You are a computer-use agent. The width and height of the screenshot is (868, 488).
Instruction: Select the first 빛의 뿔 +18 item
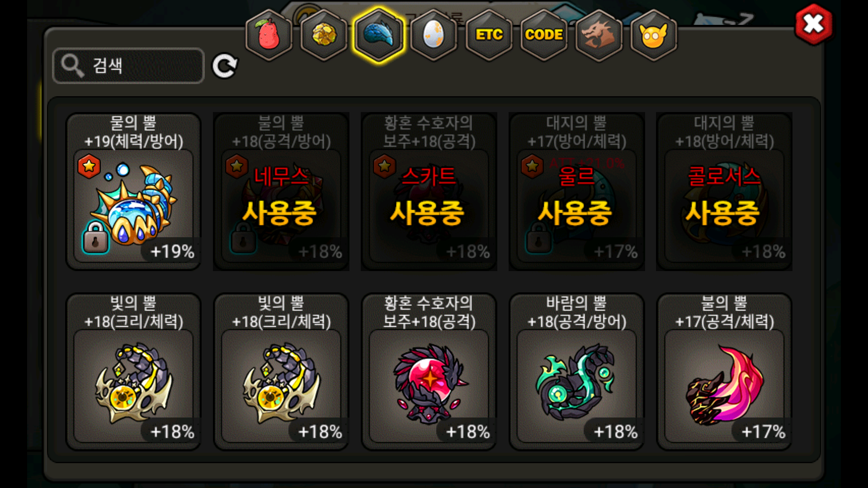tap(133, 372)
